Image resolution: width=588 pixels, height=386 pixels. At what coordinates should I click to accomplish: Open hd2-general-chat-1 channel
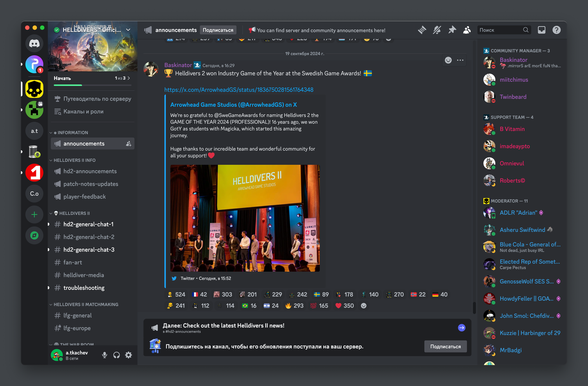[93, 224]
